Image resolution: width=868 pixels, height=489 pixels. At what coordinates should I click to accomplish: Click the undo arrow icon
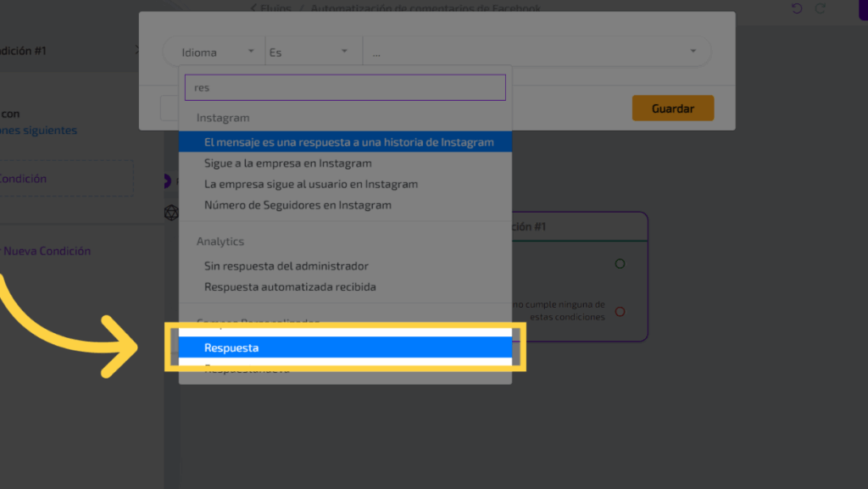(x=796, y=8)
